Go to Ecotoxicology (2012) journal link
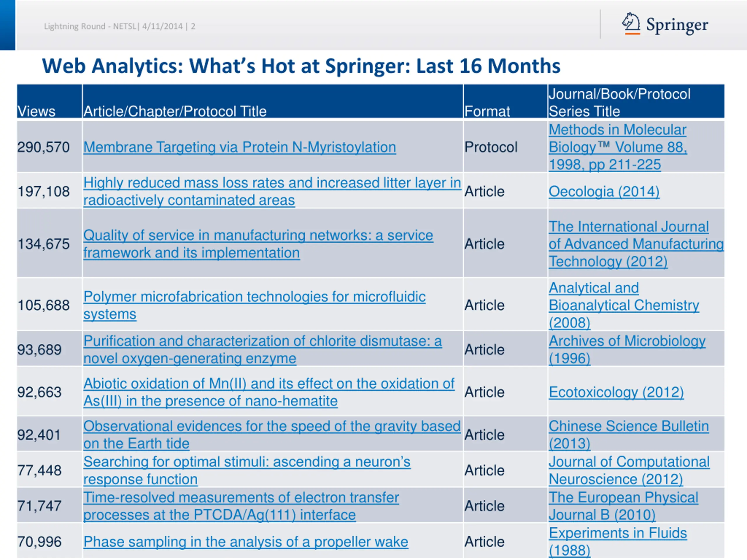The image size is (747, 560). 616,392
